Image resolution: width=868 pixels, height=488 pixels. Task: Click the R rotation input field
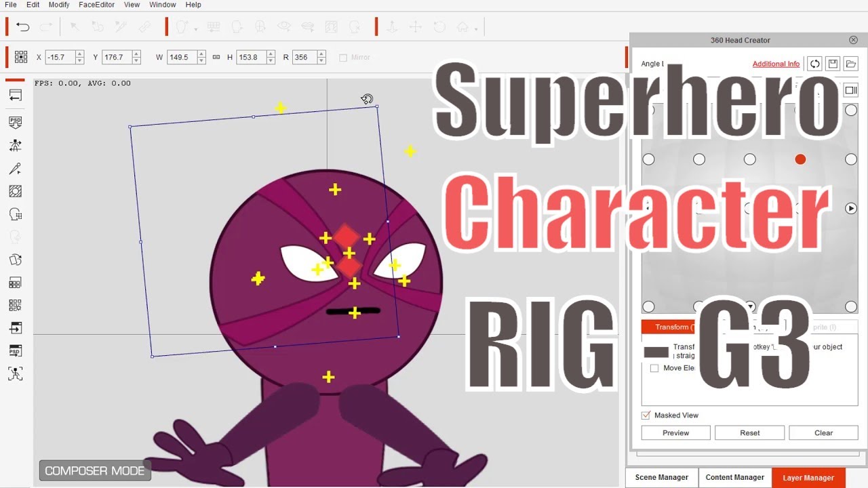point(305,58)
